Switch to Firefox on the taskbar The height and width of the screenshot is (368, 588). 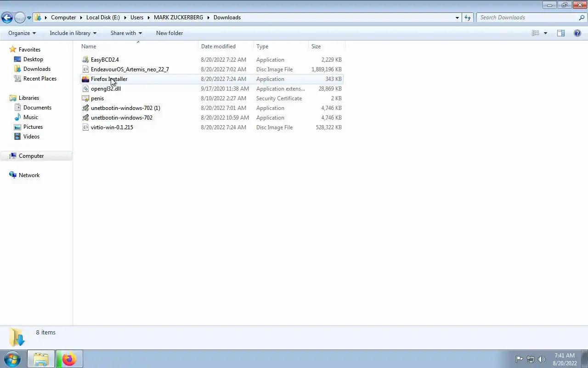point(69,359)
